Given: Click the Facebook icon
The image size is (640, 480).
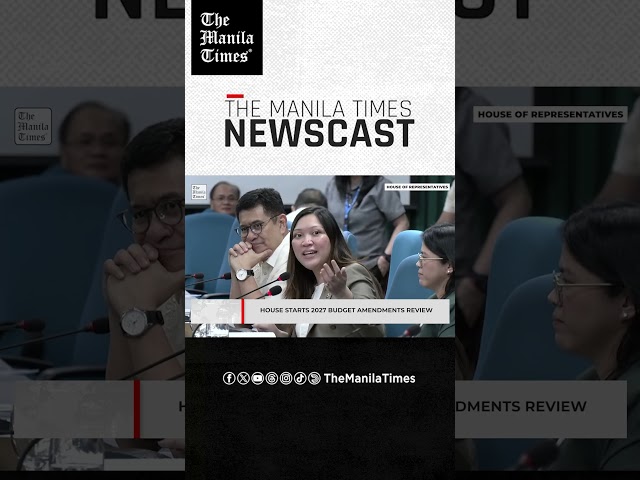Looking at the screenshot, I should point(229,378).
